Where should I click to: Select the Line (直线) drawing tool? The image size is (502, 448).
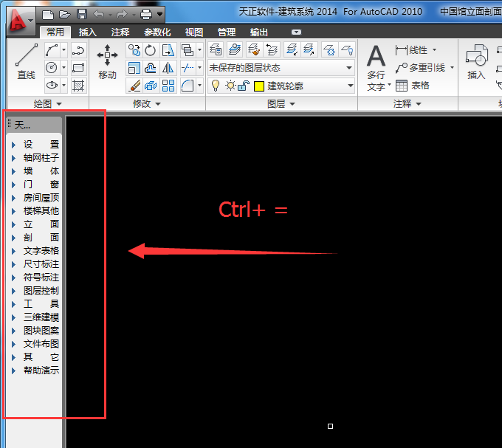[27, 61]
